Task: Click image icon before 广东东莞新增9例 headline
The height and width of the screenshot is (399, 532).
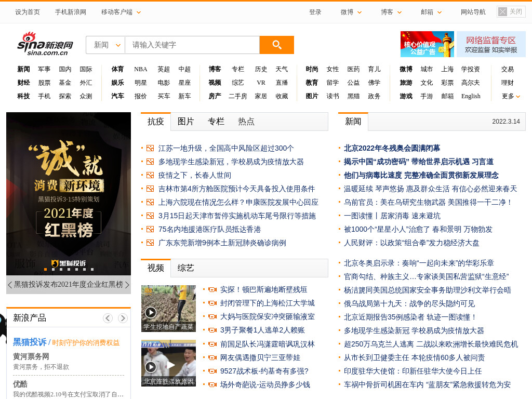Action: point(150,243)
